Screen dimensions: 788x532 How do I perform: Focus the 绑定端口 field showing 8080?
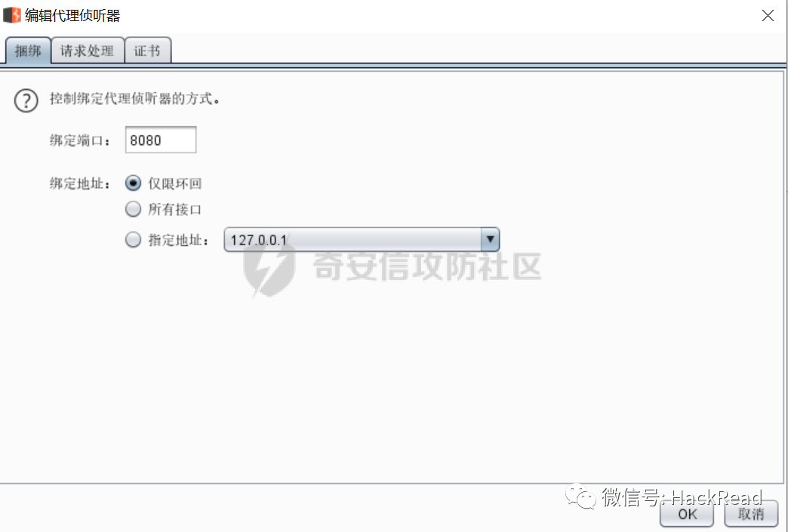[160, 140]
